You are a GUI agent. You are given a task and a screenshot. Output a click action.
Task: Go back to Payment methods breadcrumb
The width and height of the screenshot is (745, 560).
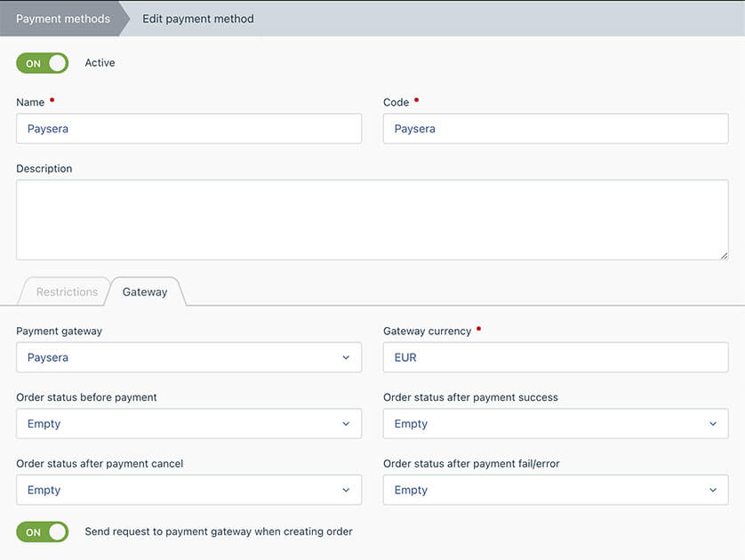[x=63, y=19]
